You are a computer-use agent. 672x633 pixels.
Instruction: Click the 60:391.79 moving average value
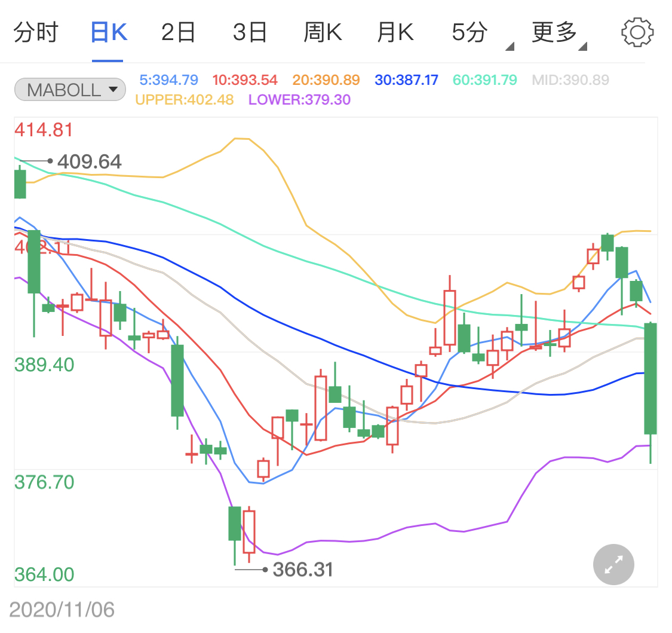[x=485, y=79]
